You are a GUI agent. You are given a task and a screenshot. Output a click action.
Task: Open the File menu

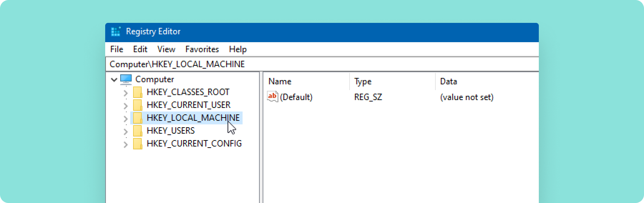coord(117,49)
